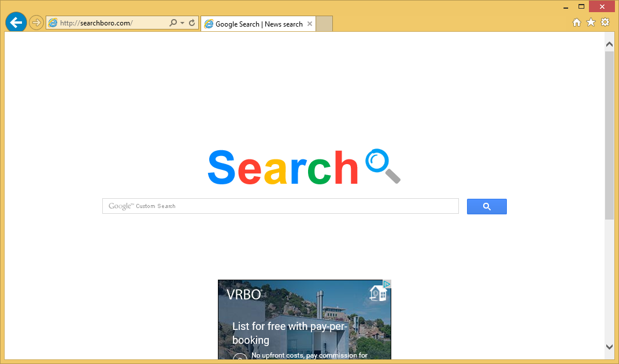Click the search magnifier in the address bar
619x364 pixels.
(173, 23)
